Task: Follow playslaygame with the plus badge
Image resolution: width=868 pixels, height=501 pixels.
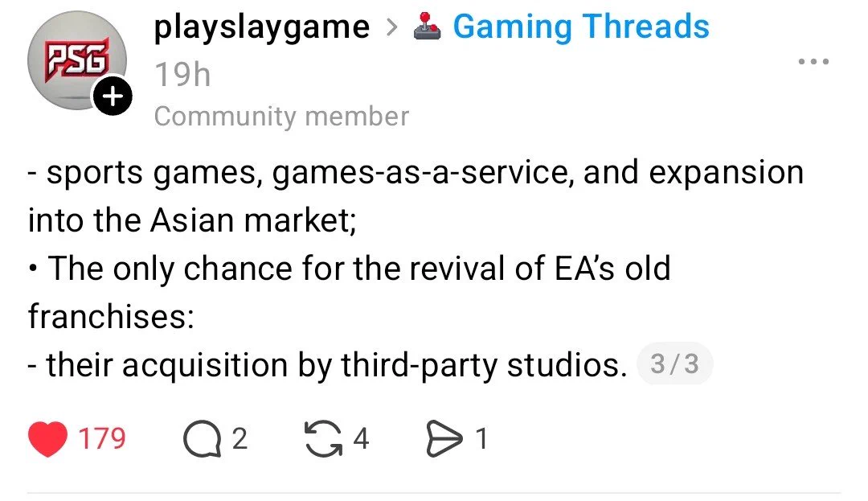Action: (113, 97)
